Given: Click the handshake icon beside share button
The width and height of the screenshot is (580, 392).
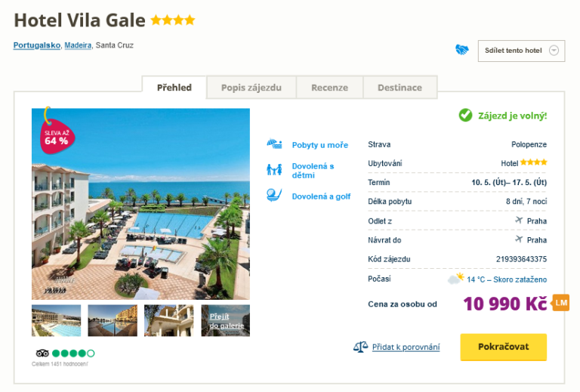Looking at the screenshot, I should click(x=461, y=50).
